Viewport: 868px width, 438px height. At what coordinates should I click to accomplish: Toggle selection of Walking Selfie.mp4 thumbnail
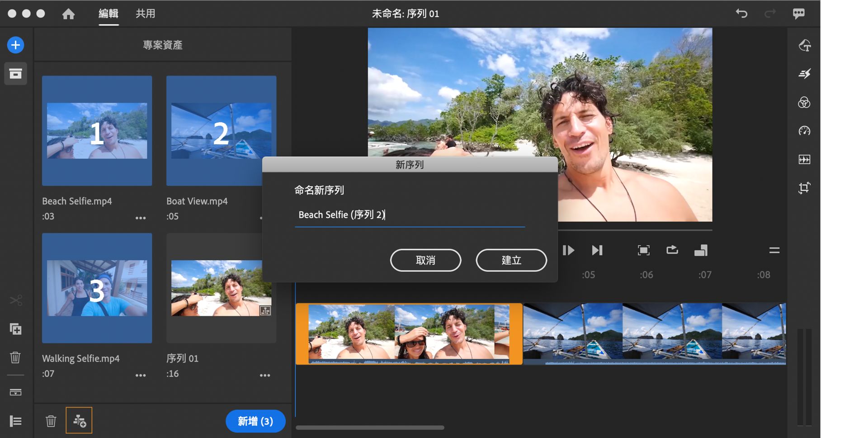[x=97, y=288]
